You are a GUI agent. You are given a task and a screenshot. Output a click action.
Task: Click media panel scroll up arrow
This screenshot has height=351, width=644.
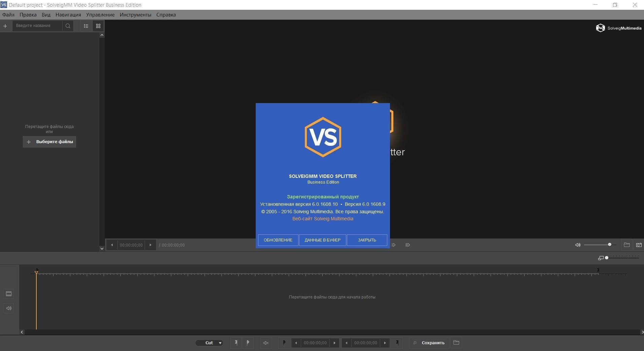tap(102, 35)
